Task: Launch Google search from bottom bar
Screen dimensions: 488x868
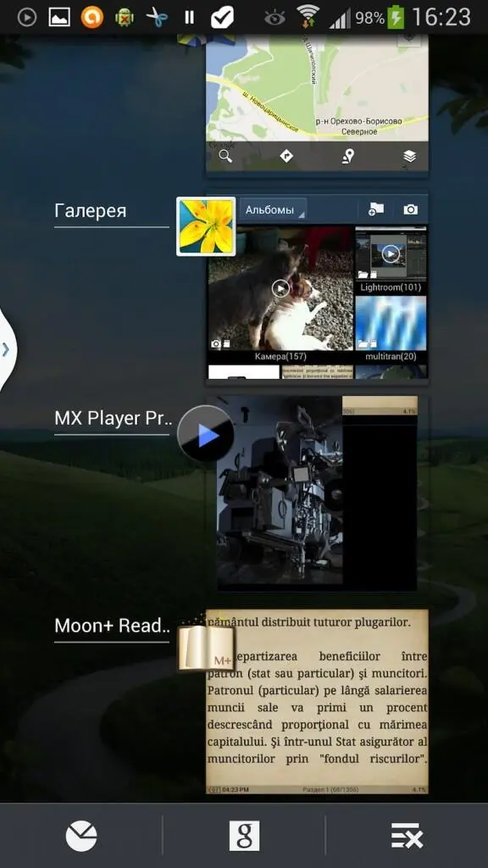Action: point(244,836)
